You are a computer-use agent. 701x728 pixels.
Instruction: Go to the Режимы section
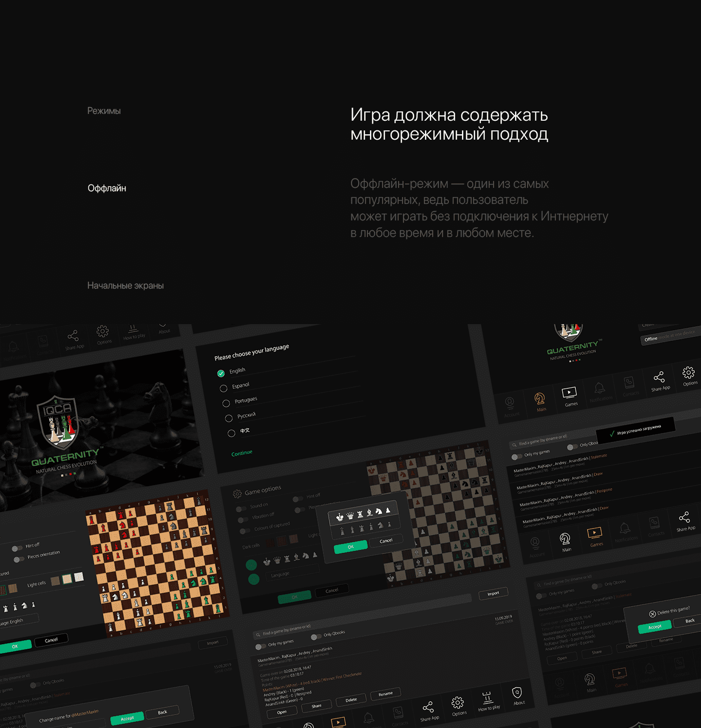pyautogui.click(x=104, y=111)
